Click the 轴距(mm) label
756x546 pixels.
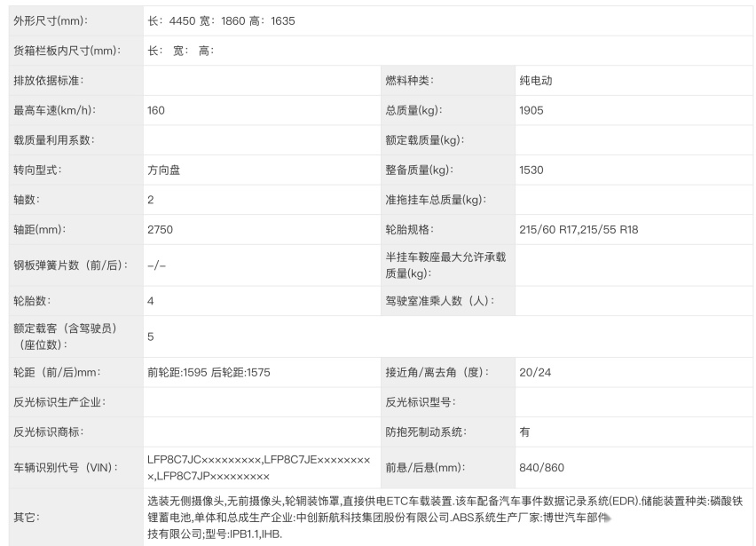tap(40, 230)
